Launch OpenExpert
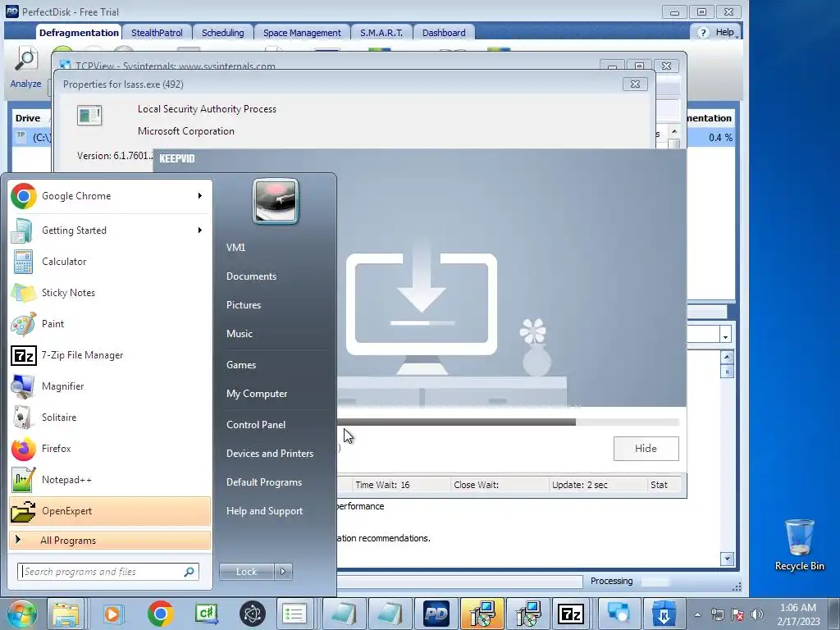Viewport: 840px width, 630px height. tap(110, 511)
